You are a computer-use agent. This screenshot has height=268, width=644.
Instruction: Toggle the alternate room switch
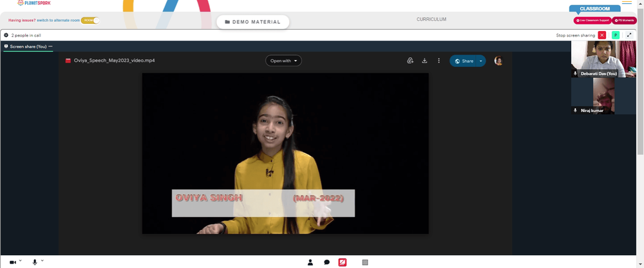click(90, 20)
